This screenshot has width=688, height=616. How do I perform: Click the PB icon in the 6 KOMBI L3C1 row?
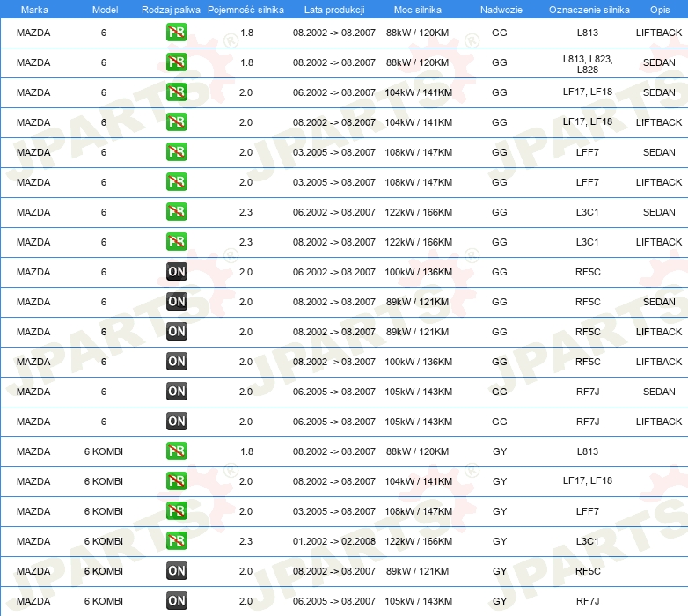pyautogui.click(x=177, y=541)
